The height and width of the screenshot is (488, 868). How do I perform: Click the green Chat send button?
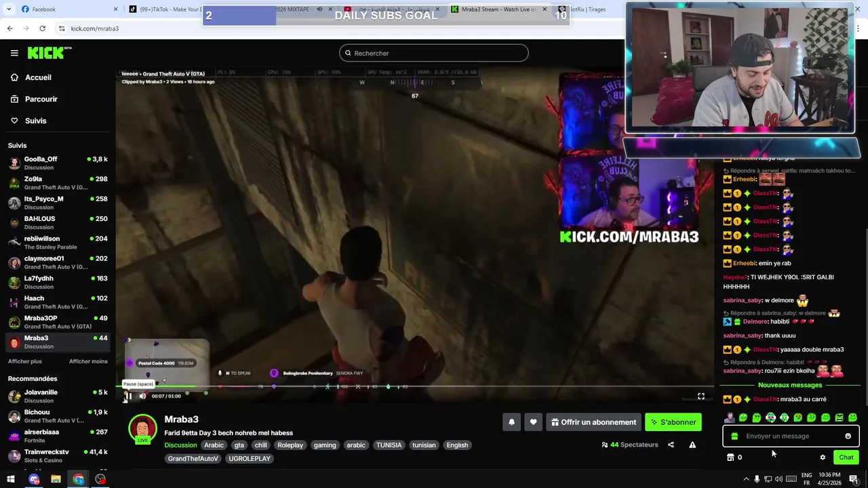[x=846, y=457]
